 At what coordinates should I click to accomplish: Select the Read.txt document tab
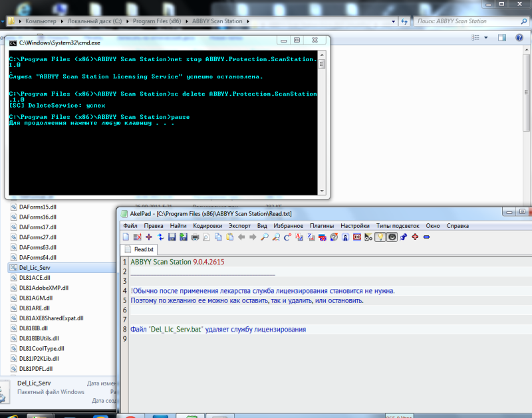point(139,249)
